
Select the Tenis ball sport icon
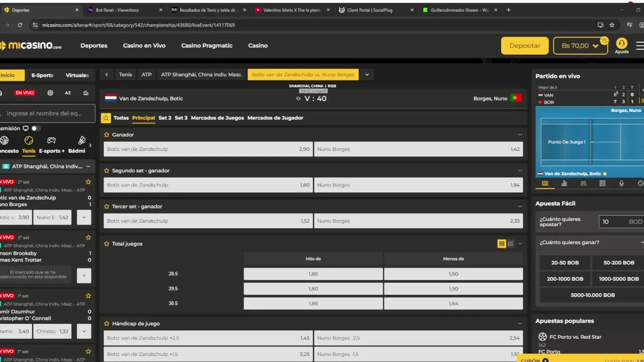(x=29, y=141)
